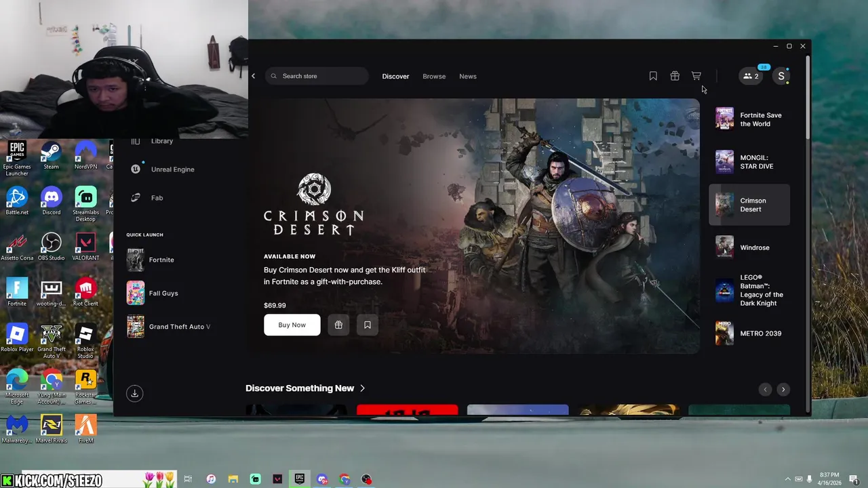Gift Crimson Desert using the gift button
Image resolution: width=868 pixels, height=488 pixels.
338,325
